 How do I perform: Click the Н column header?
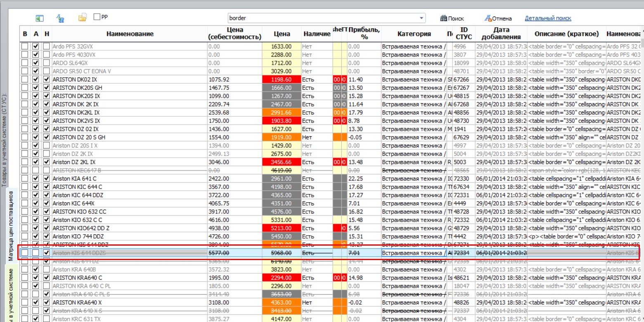click(47, 34)
